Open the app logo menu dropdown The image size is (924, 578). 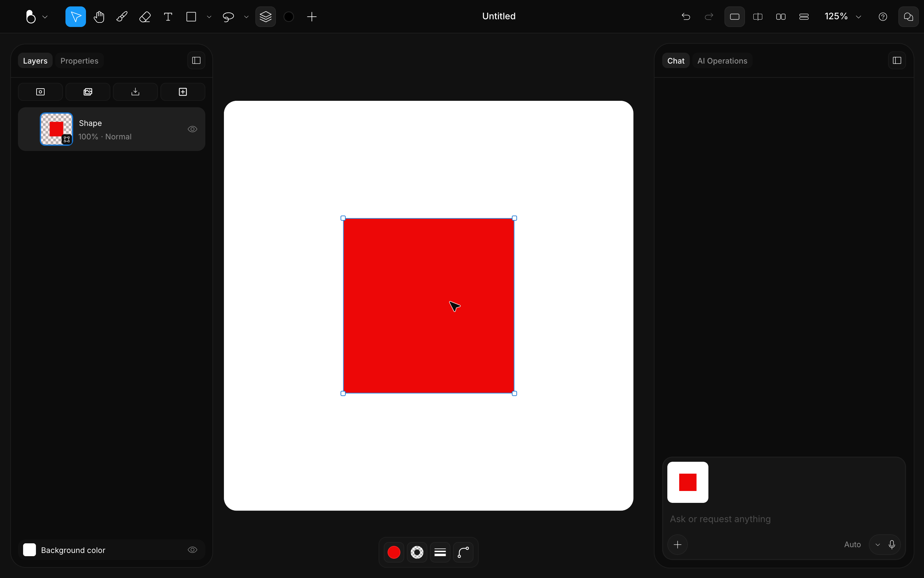pyautogui.click(x=36, y=17)
